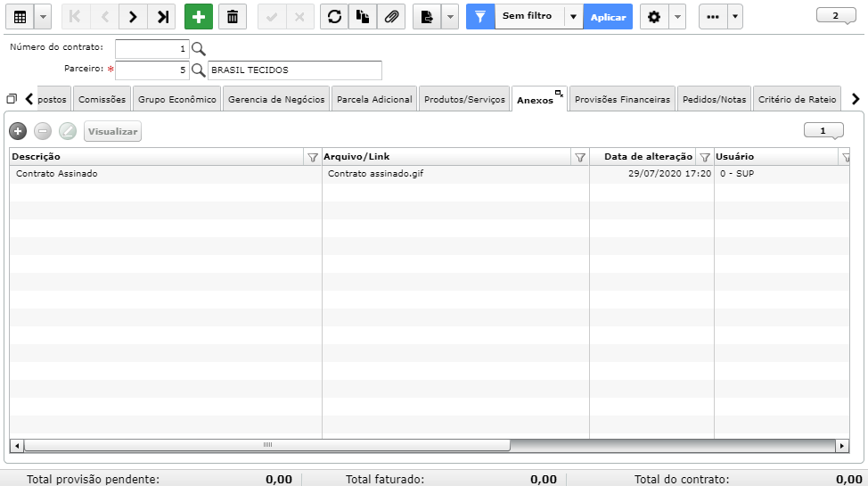
Task: Expand settings gear dropdown arrow
Action: 677,17
